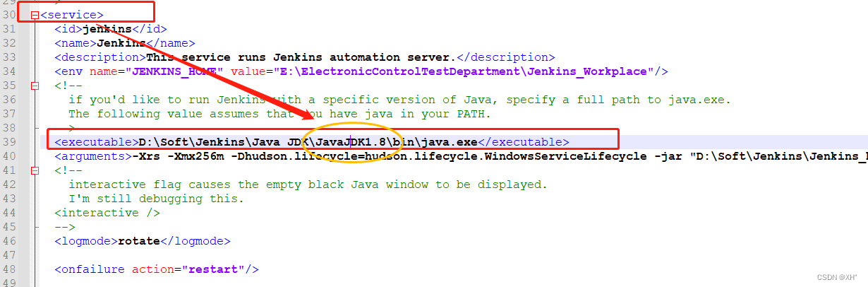Click the closing executable tag
The image size is (868, 287).
(x=523, y=142)
